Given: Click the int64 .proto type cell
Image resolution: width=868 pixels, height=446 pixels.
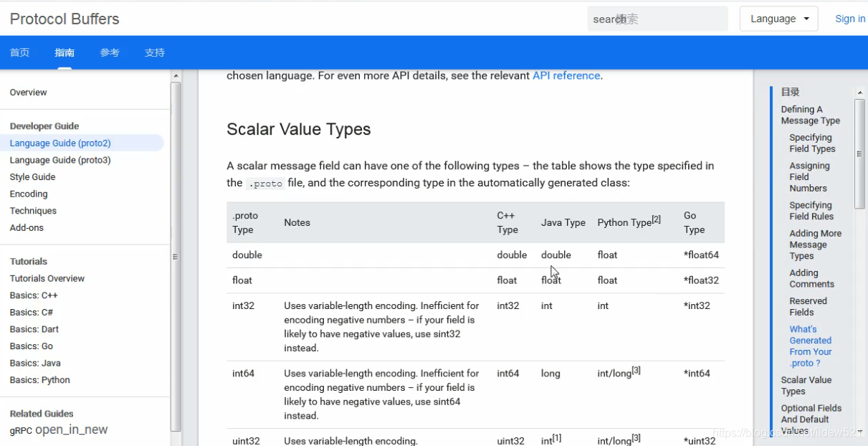Looking at the screenshot, I should (243, 373).
